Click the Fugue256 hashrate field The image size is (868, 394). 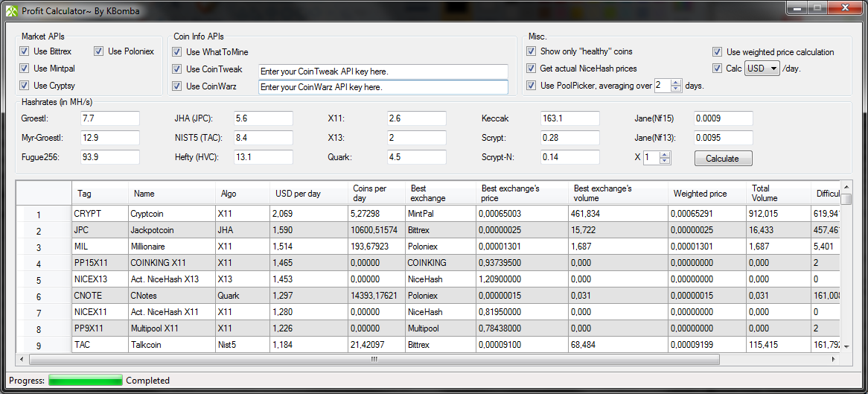coord(110,157)
